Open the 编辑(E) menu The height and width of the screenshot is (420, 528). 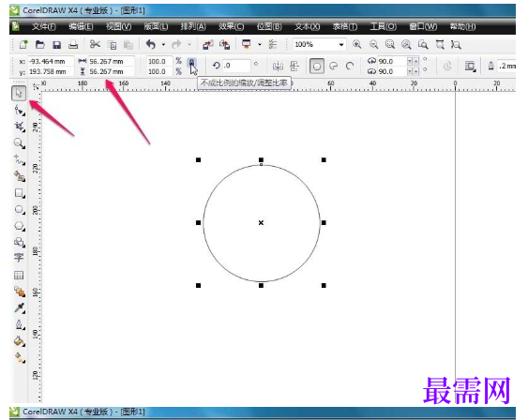coord(81,26)
